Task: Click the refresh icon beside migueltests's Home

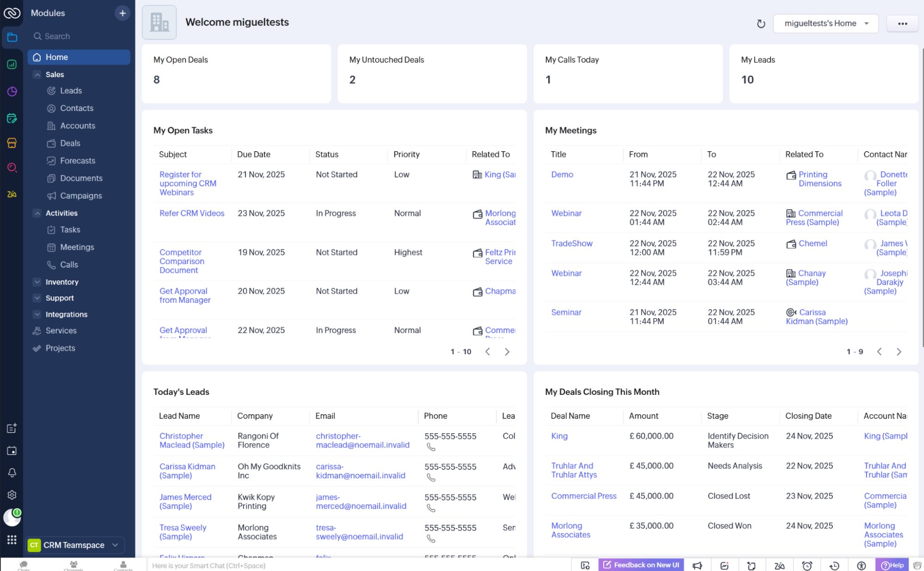Action: (761, 24)
